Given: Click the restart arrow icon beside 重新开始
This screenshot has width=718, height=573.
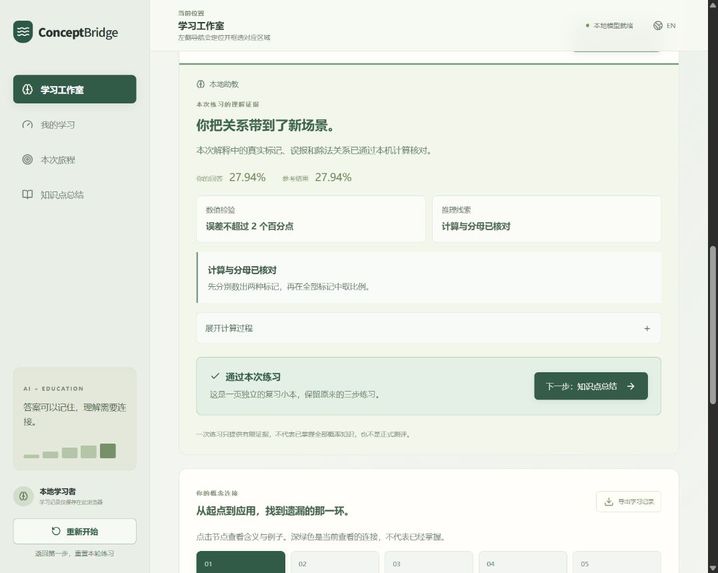Looking at the screenshot, I should [x=56, y=531].
